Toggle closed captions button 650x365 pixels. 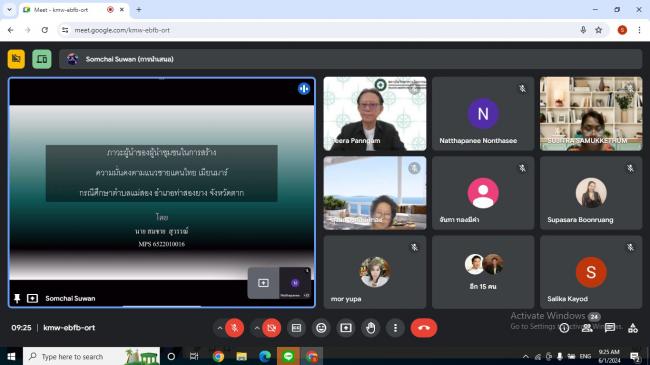[x=296, y=328]
